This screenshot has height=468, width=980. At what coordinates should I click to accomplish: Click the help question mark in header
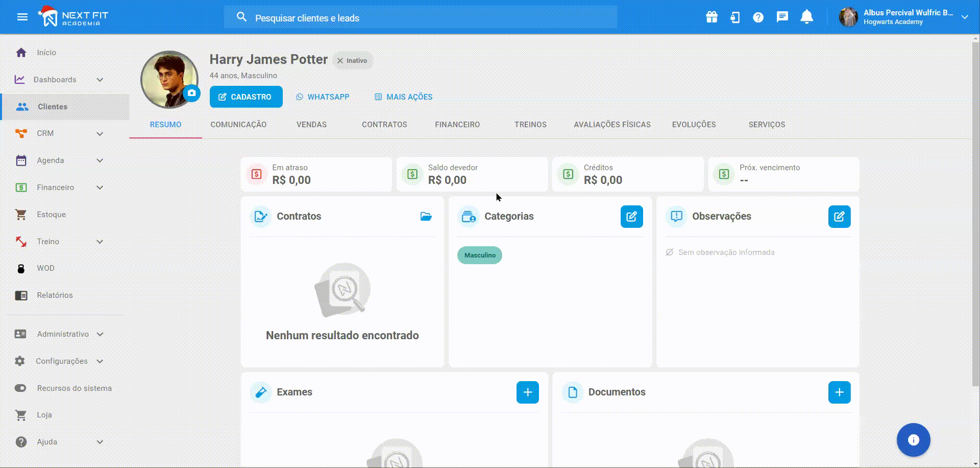[758, 17]
